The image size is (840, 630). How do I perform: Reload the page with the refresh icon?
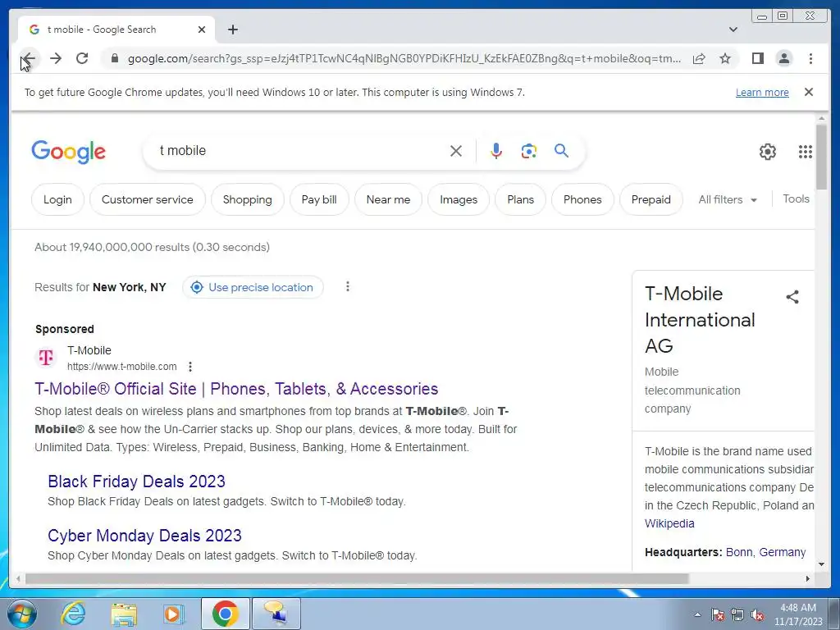[82, 58]
